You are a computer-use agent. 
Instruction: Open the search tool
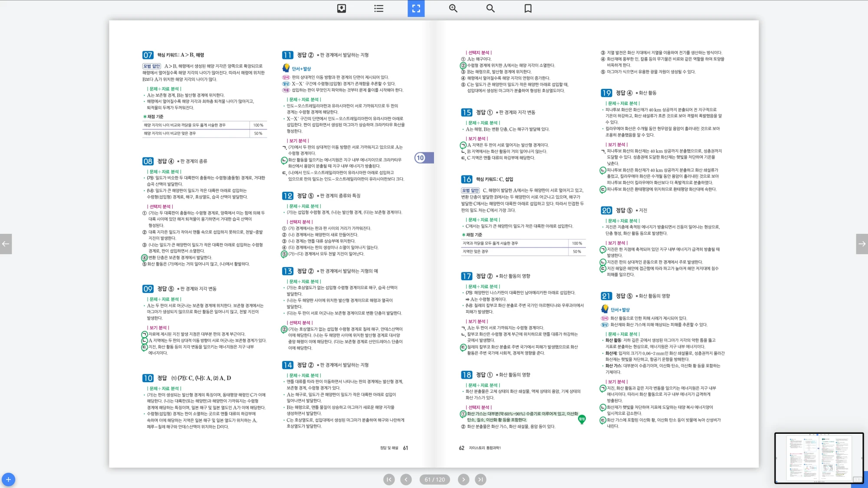(x=490, y=8)
